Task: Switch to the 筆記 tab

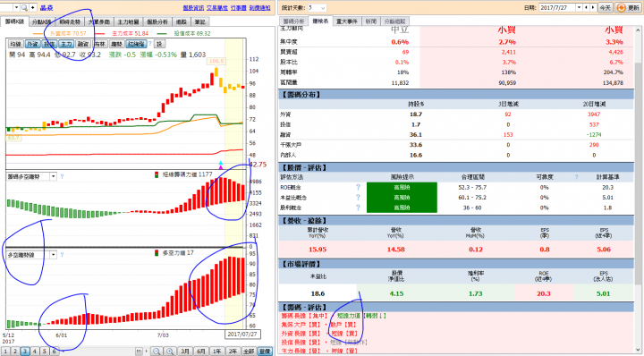Action: tap(199, 21)
